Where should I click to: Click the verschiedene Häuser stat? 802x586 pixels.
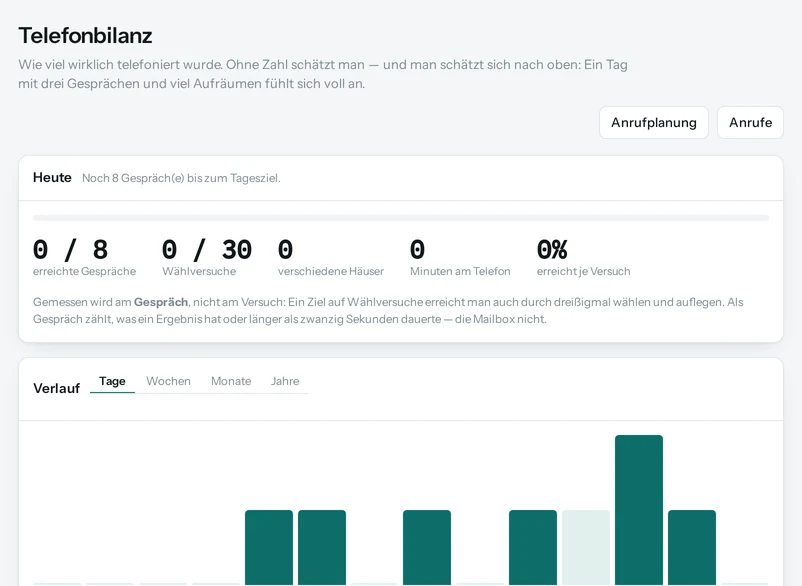(331, 258)
